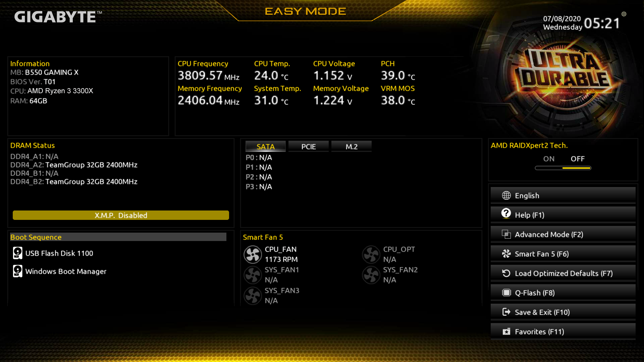The height and width of the screenshot is (362, 644).
Task: Click the SYS_FAN3 icon in Smart Fan 5
Action: point(252,295)
